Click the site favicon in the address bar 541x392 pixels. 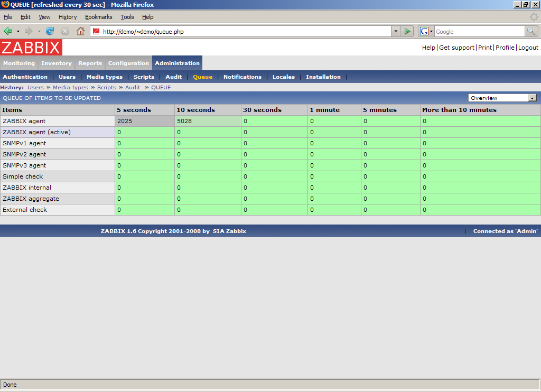tap(96, 31)
